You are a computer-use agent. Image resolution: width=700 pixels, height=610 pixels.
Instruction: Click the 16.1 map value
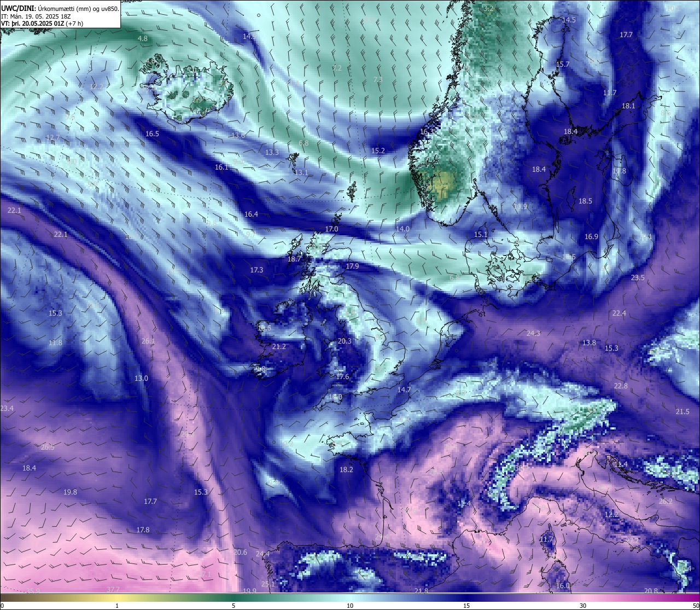tap(221, 167)
